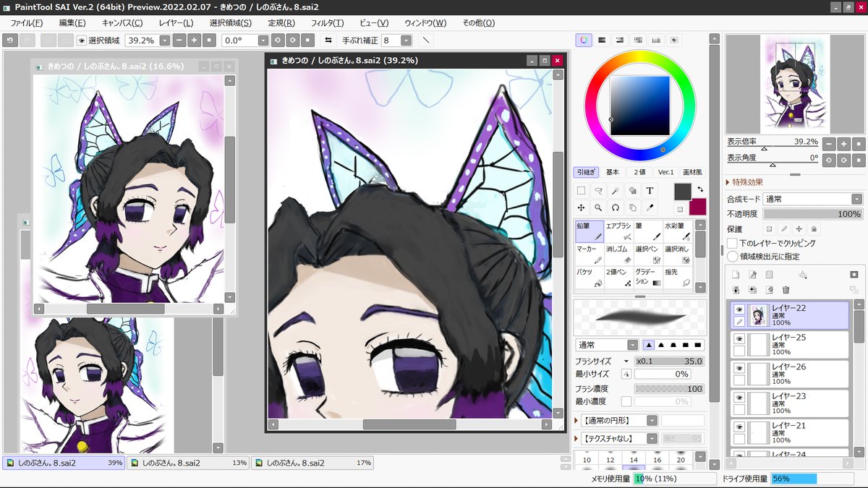The width and height of the screenshot is (868, 488).
Task: Select the hand pan tool
Action: (x=633, y=207)
